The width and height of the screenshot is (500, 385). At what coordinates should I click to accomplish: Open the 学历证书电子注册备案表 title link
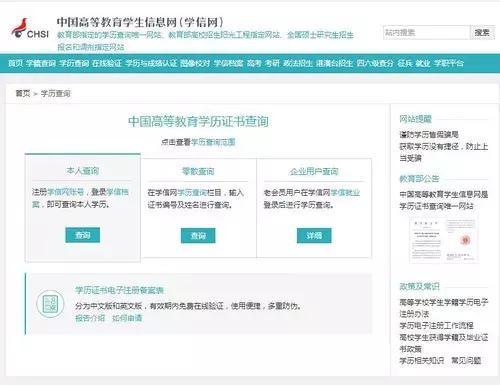click(x=119, y=290)
